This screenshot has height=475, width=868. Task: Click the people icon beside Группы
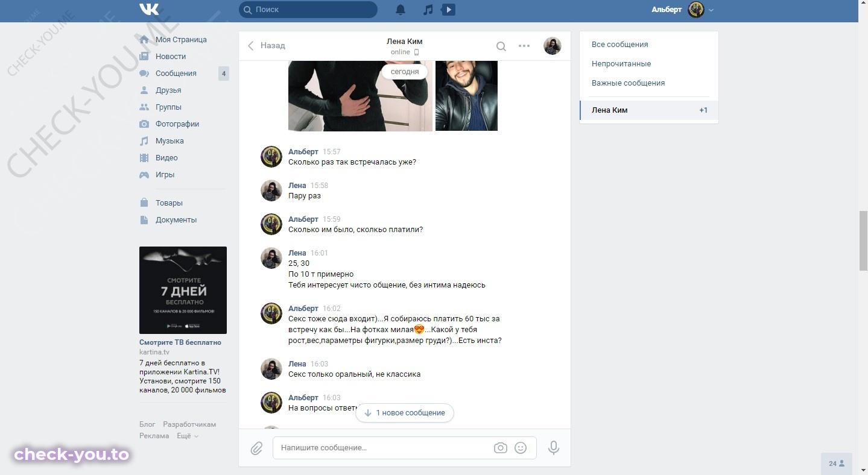144,107
